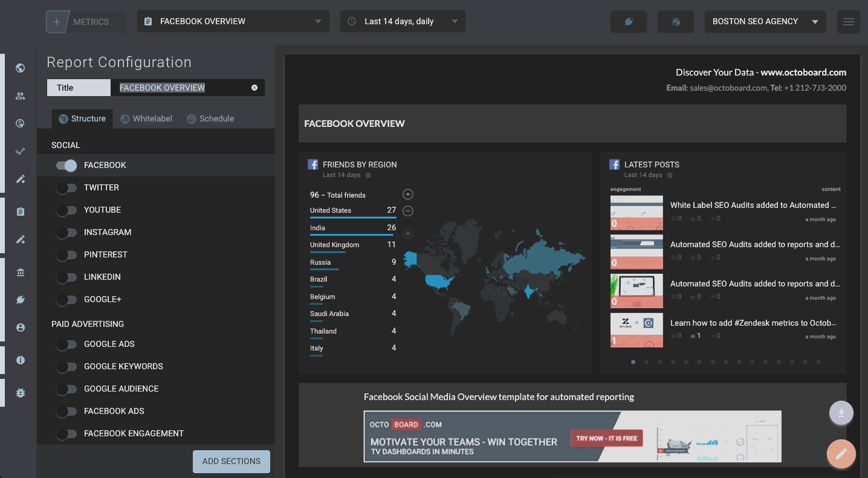This screenshot has height=478, width=868.
Task: Go to first page dot of Latest Posts
Action: 633,362
